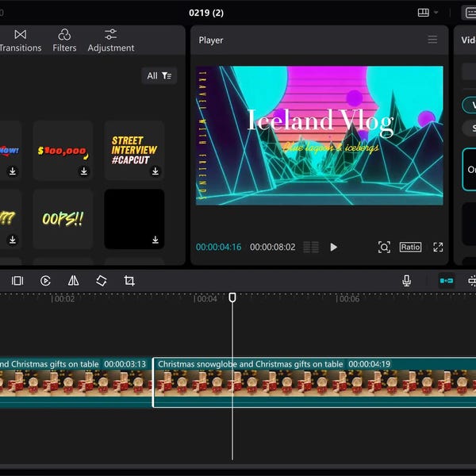Image resolution: width=476 pixels, height=476 pixels.
Task: Click the total duration 00:00:08:02
Action: click(x=272, y=247)
